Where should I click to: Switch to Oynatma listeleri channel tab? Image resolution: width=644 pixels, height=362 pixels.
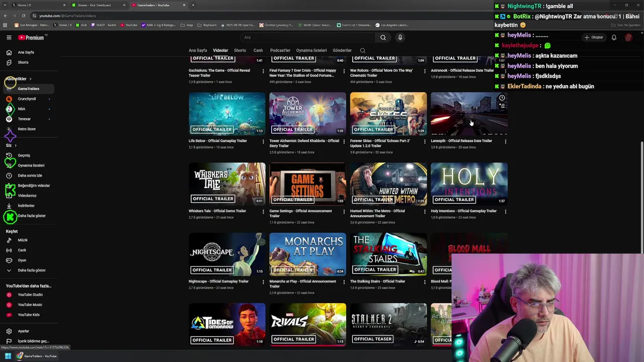click(311, 50)
